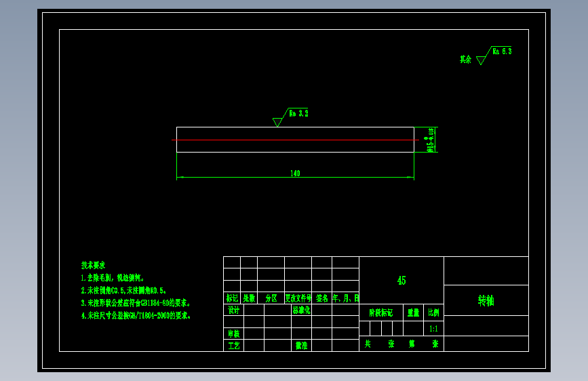Select note '2.未注倒角C0.5,未注圆角R0.5。'

click(123, 291)
